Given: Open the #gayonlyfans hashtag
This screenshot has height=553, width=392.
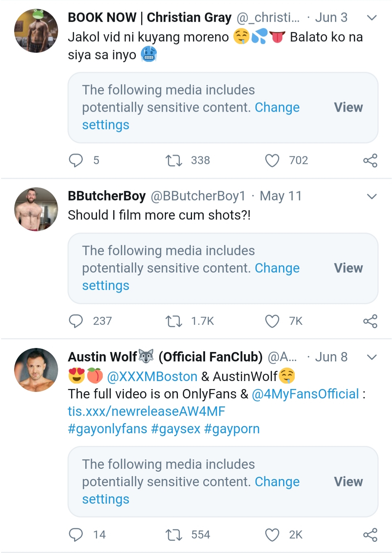Looking at the screenshot, I should click(107, 429).
